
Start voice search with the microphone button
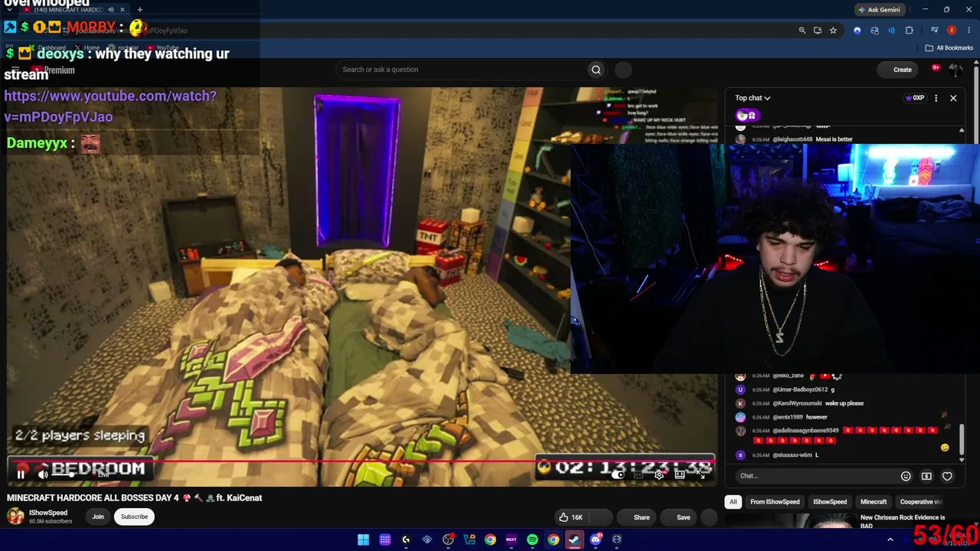623,70
